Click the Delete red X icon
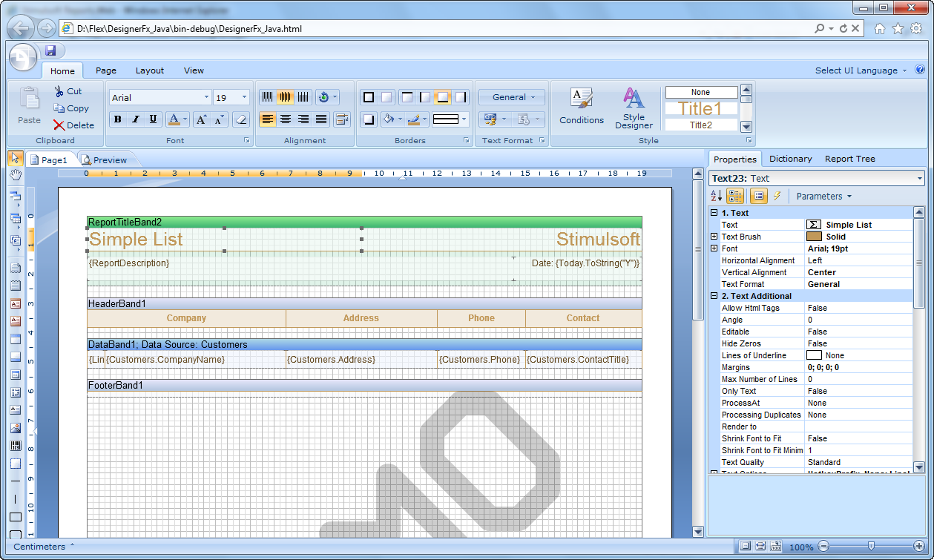 pos(59,125)
